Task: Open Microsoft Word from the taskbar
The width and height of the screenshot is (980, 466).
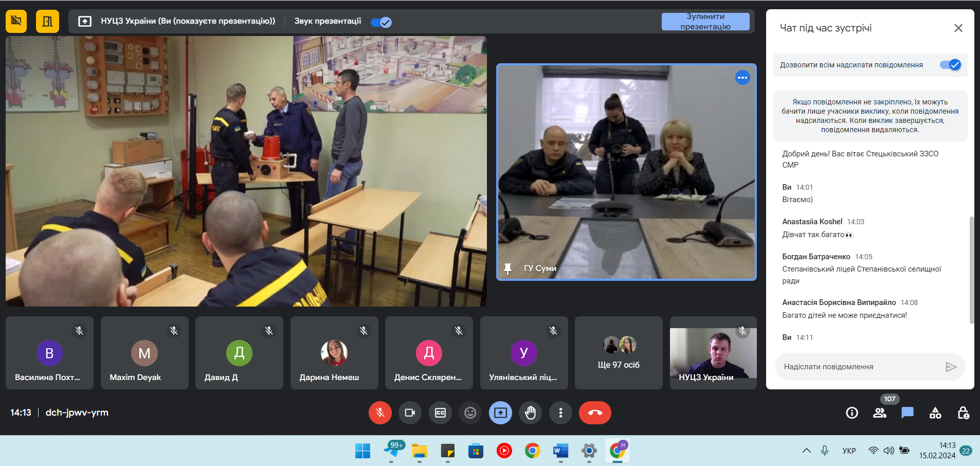Action: [x=560, y=451]
